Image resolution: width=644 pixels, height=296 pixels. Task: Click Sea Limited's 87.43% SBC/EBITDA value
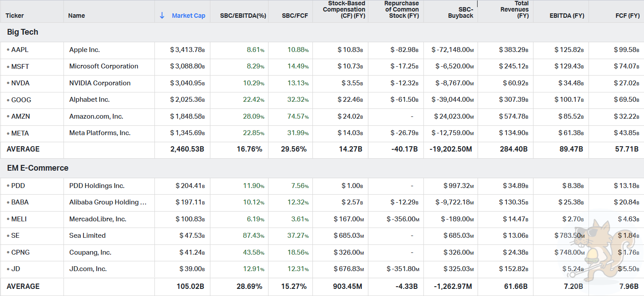tap(253, 236)
